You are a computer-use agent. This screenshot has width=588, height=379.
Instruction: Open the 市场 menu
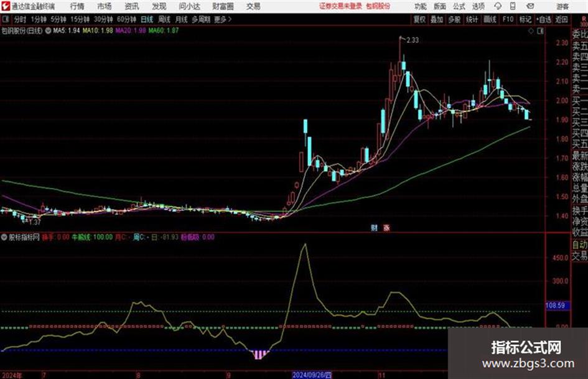105,6
